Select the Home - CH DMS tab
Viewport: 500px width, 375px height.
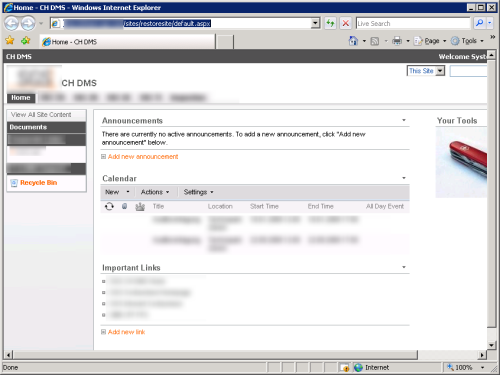click(x=127, y=42)
